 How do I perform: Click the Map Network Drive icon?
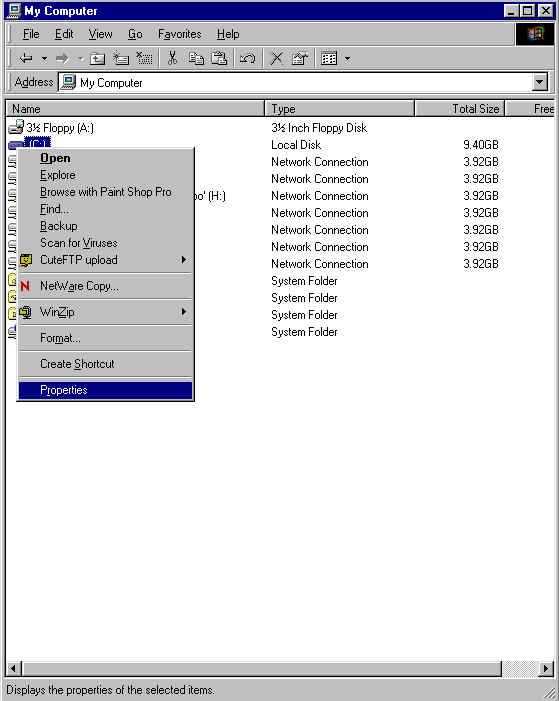pos(121,58)
